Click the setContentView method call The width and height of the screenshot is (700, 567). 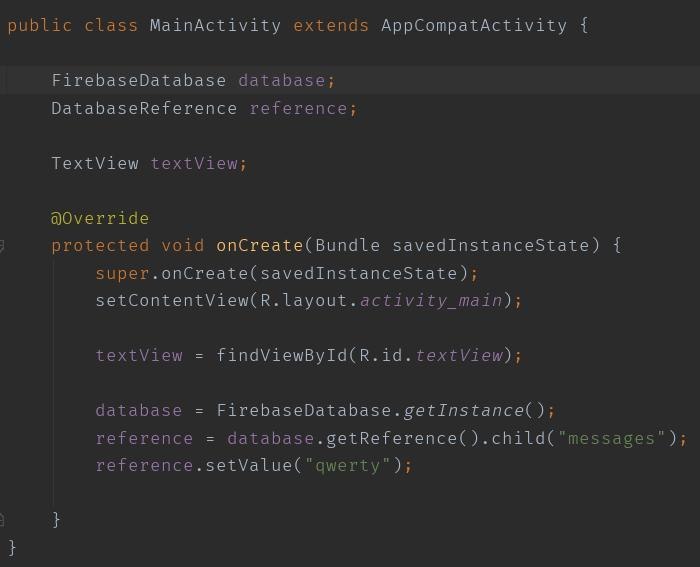(x=172, y=300)
